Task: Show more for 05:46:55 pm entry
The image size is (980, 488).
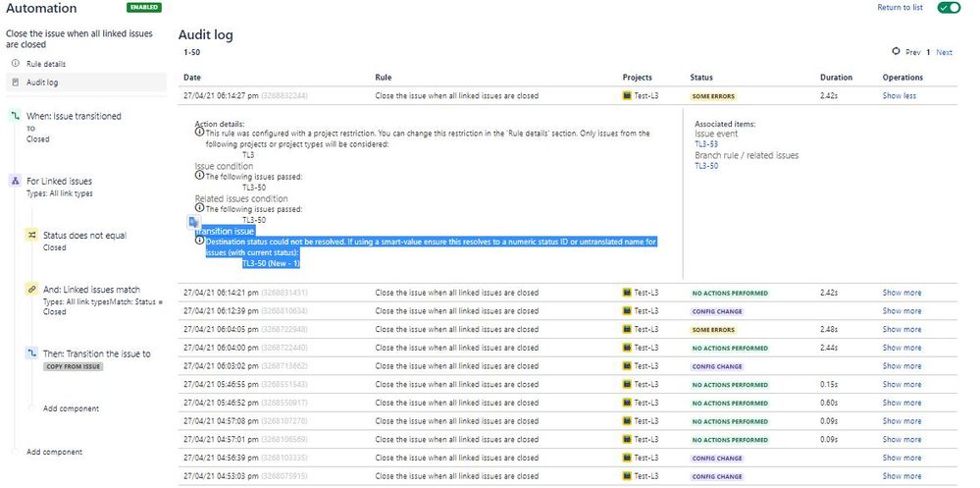Action: [902, 385]
